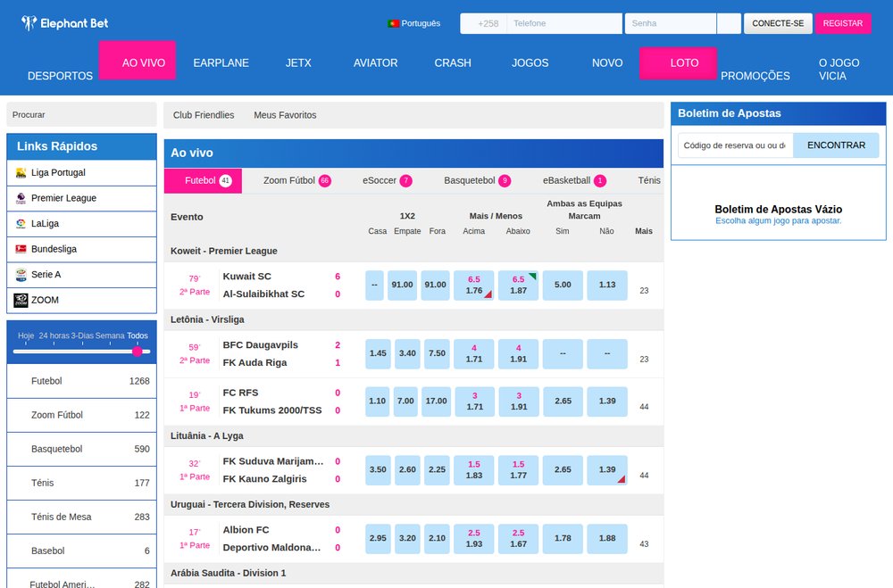This screenshot has width=893, height=588.
Task: Select the 24 horas time filter
Action: click(x=54, y=335)
